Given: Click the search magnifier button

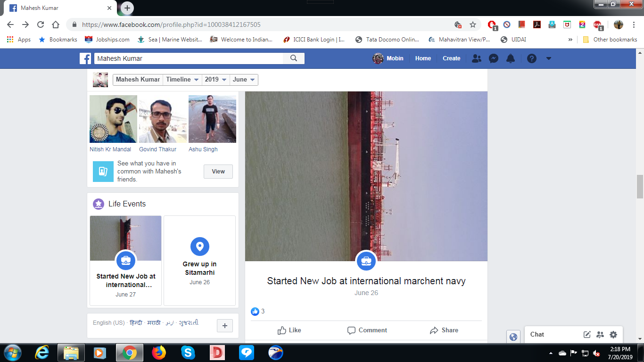Looking at the screenshot, I should [294, 58].
